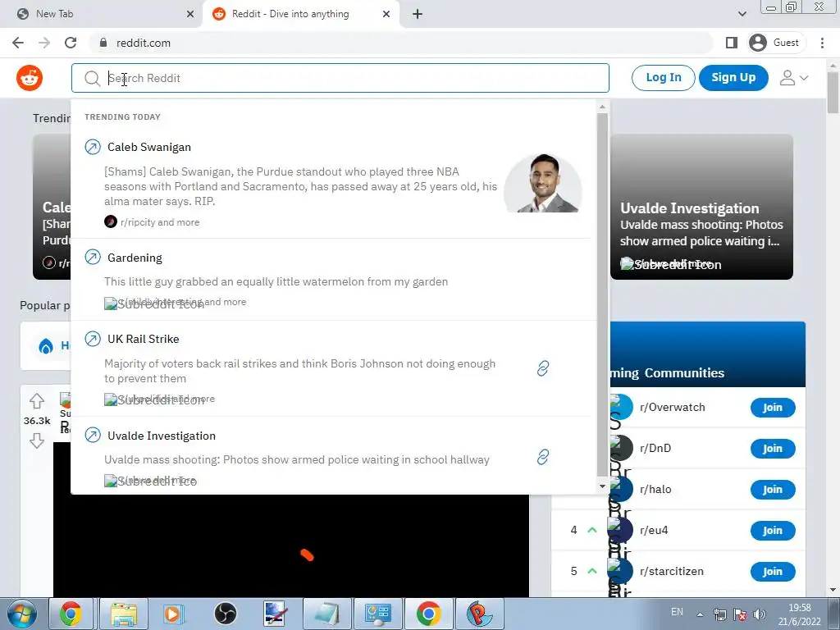
Task: Open the r/Overwatch community link
Action: point(673,407)
